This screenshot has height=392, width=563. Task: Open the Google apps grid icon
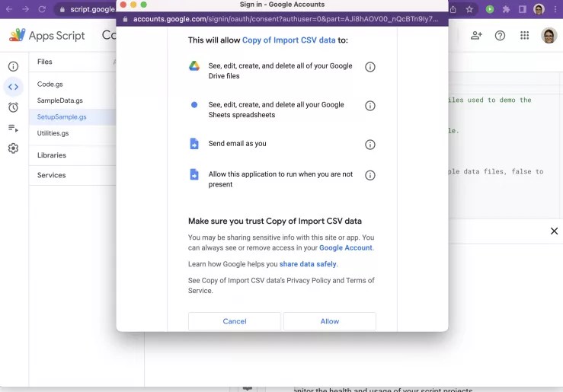(525, 35)
